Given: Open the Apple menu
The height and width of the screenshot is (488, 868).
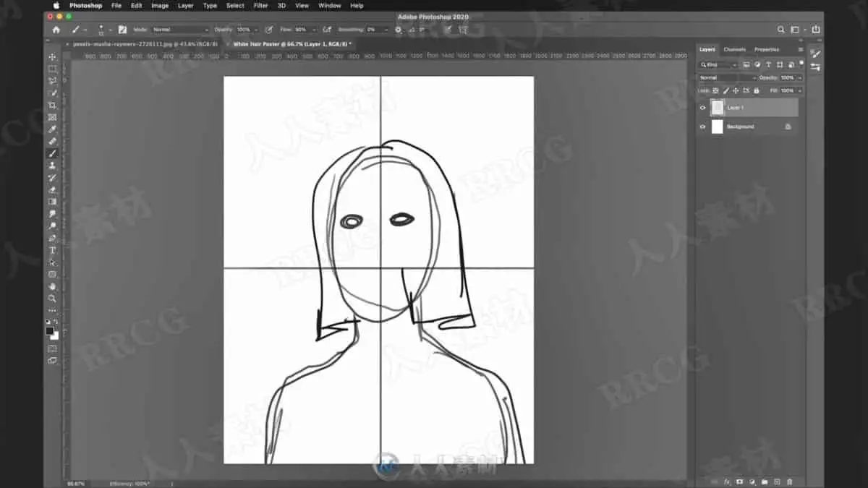Looking at the screenshot, I should (x=56, y=5).
